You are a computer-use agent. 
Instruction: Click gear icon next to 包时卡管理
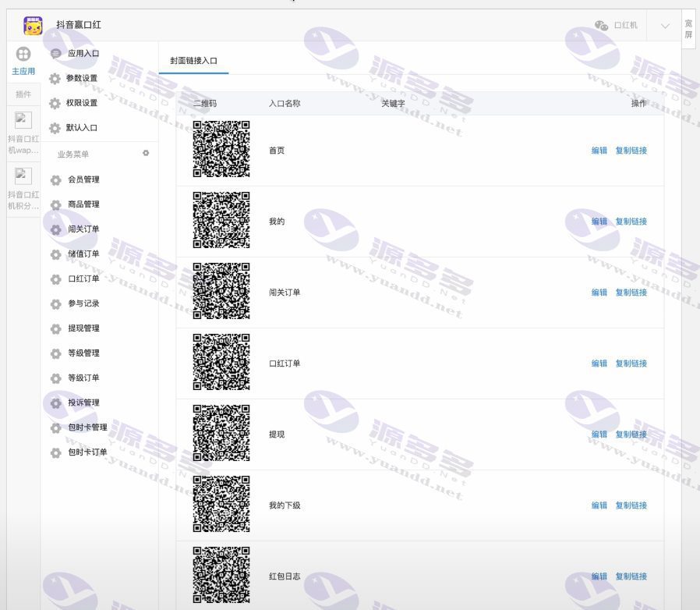coord(56,428)
